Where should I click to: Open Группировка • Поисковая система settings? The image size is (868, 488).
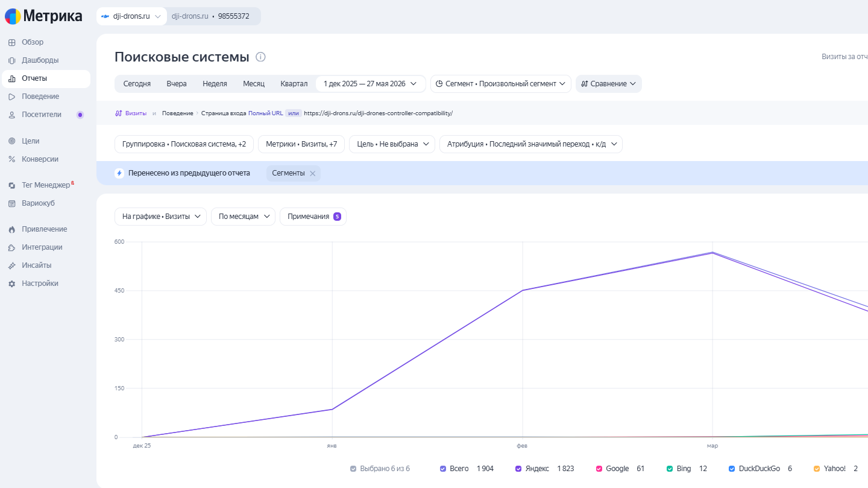184,144
